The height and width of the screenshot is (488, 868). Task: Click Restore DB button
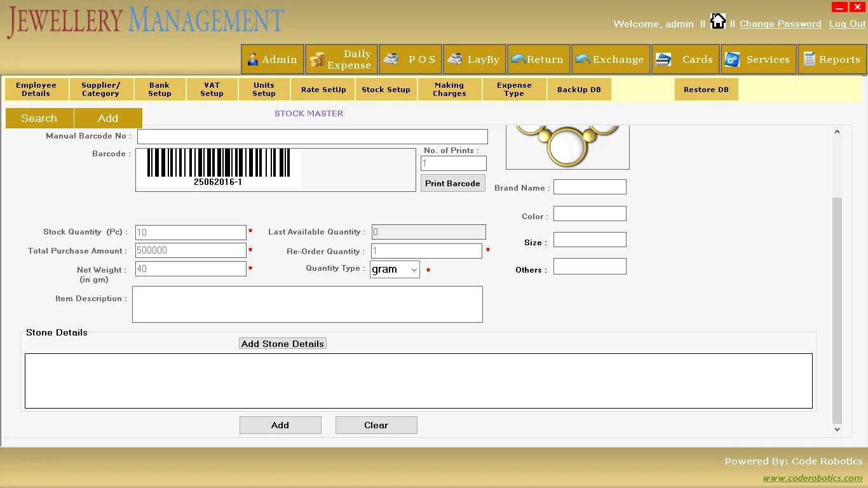(x=706, y=90)
